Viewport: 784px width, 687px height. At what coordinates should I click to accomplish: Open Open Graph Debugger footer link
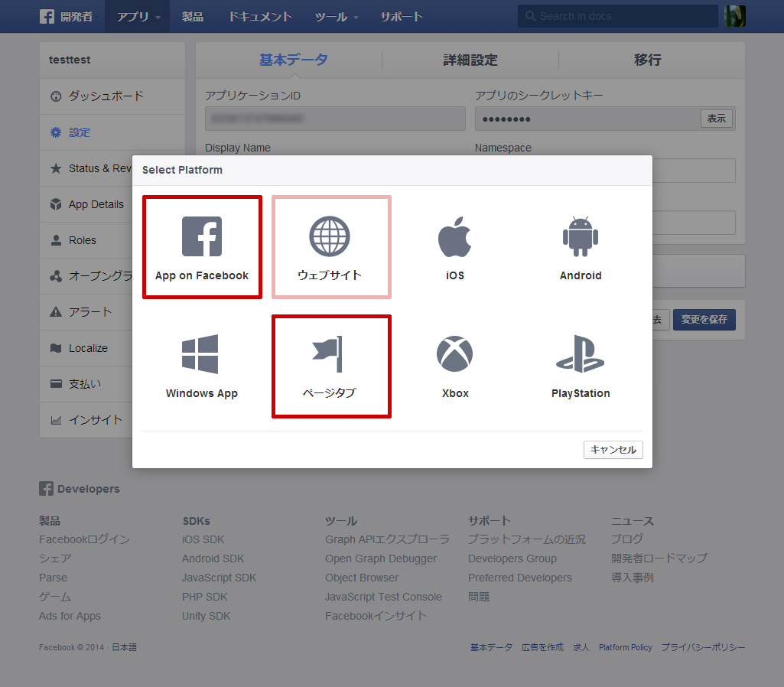(381, 558)
